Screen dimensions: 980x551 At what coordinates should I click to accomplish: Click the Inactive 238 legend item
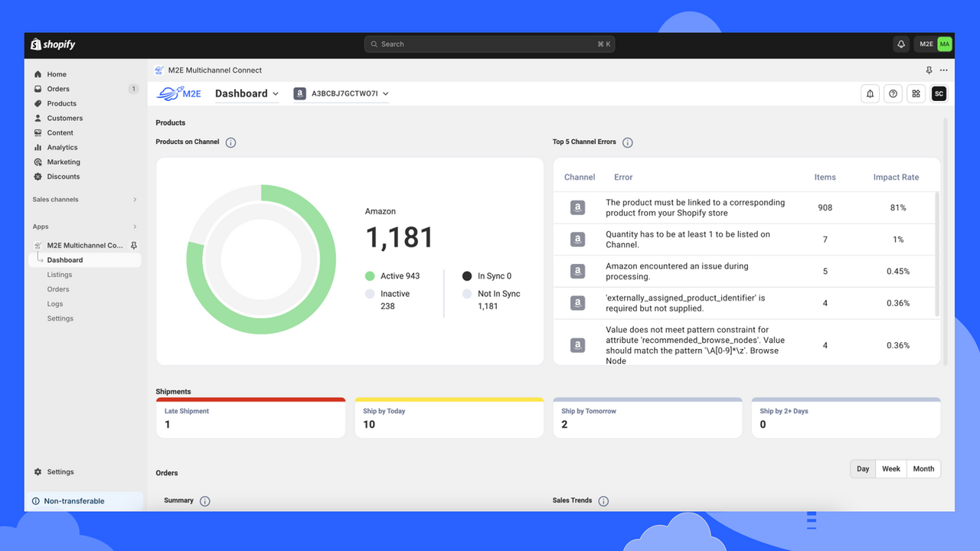[x=387, y=299]
